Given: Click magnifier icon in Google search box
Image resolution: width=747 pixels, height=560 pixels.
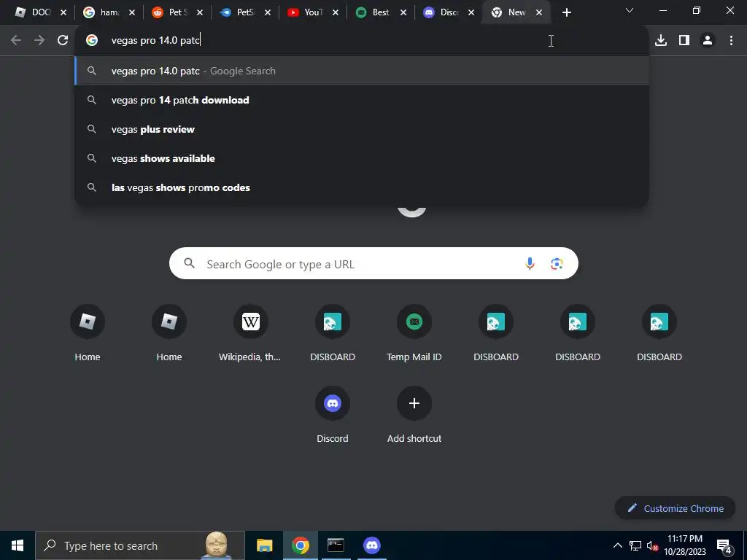Looking at the screenshot, I should pos(189,262).
